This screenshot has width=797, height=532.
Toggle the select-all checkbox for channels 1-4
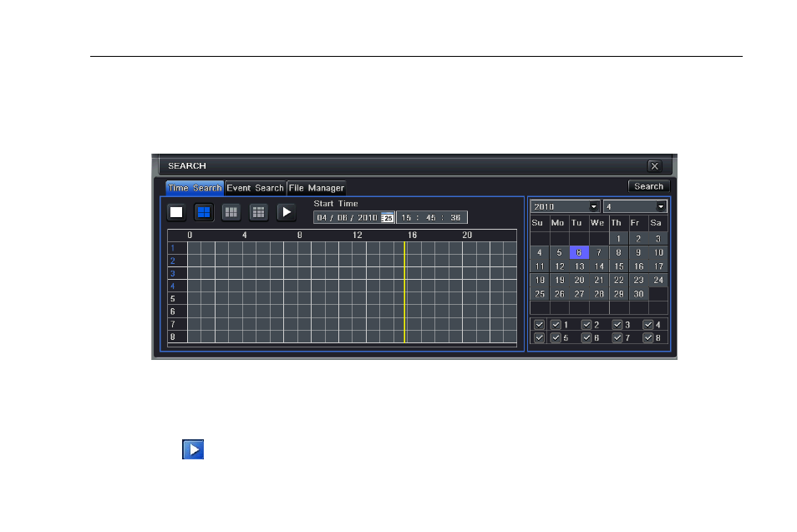coord(540,325)
